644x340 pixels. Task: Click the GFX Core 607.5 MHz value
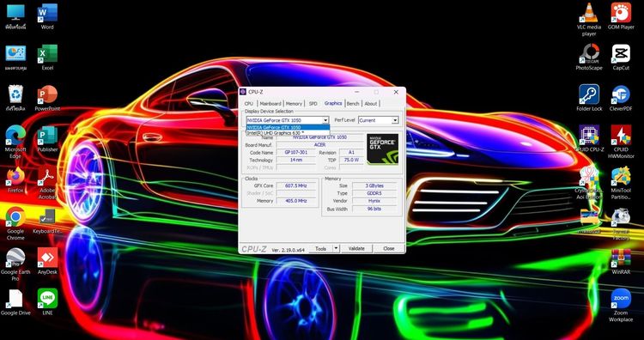(x=295, y=185)
